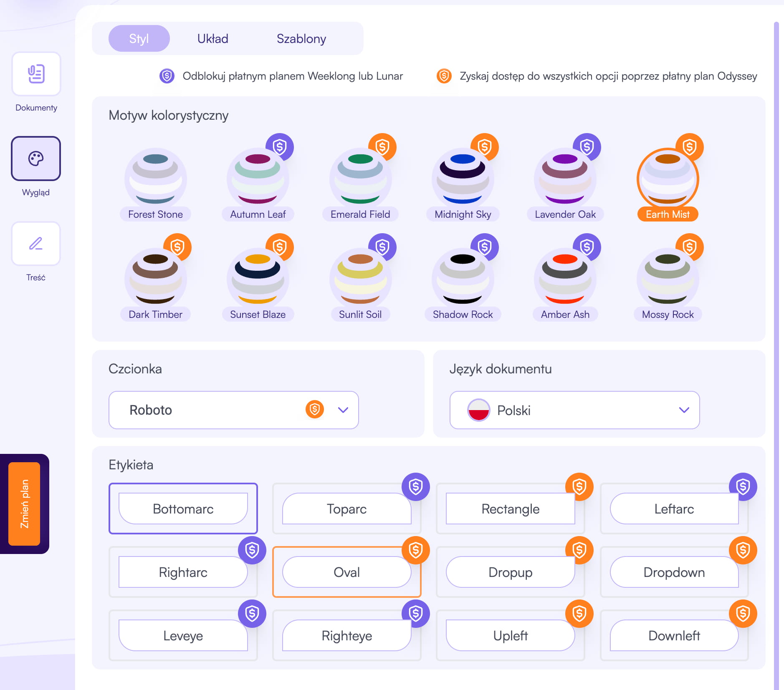The height and width of the screenshot is (690, 784).
Task: Switch to the Szablony tab
Action: pyautogui.click(x=301, y=38)
